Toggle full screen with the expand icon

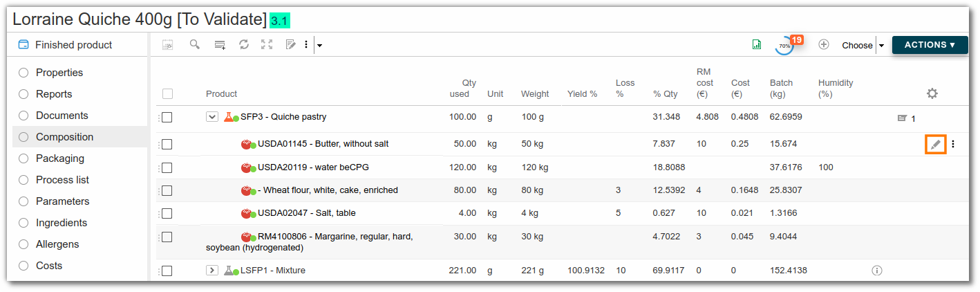[x=267, y=44]
